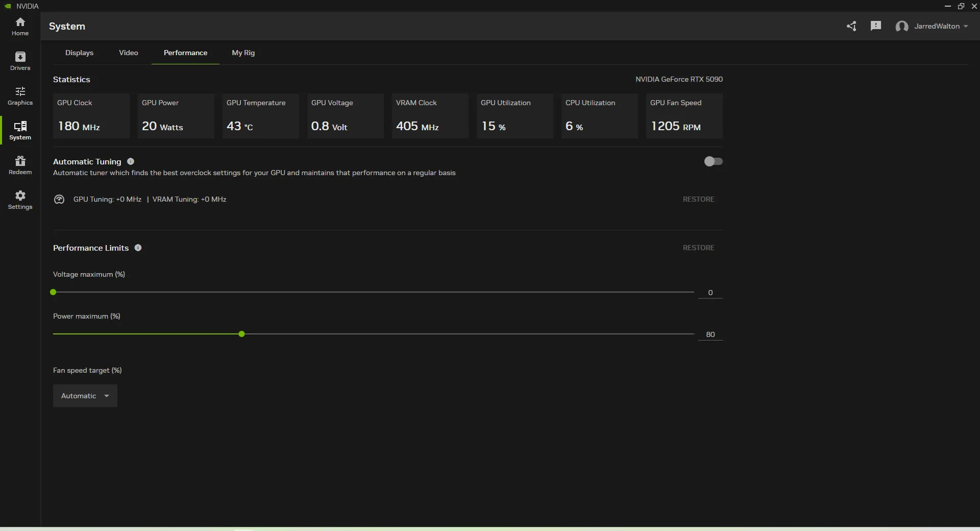Restore down the NVIDIA app window
Image resolution: width=980 pixels, height=531 pixels.
point(961,6)
